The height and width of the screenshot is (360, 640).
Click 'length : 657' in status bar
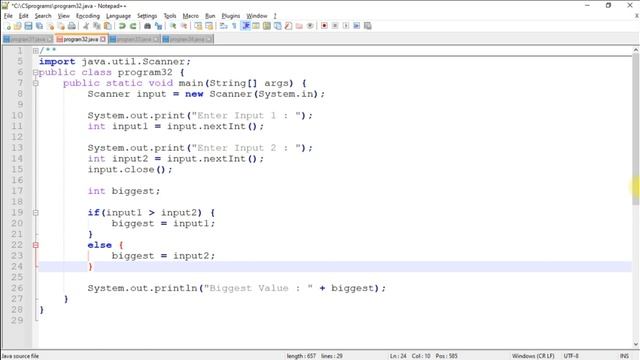click(x=301, y=356)
